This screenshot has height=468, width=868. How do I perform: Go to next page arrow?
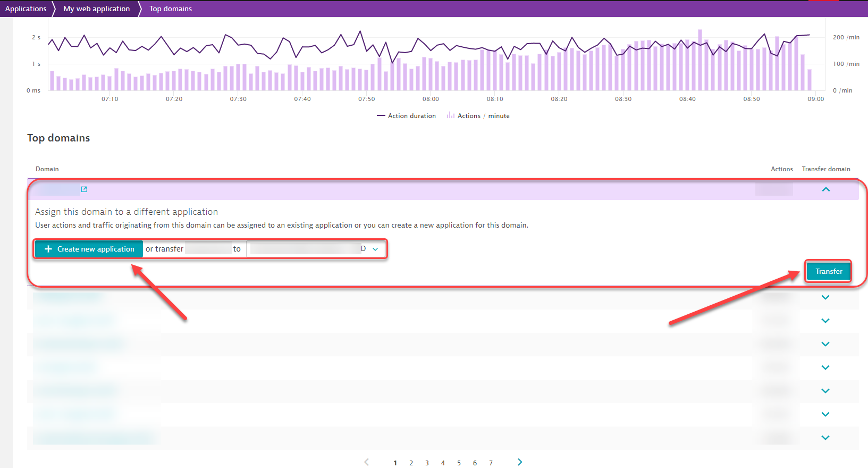click(x=519, y=462)
